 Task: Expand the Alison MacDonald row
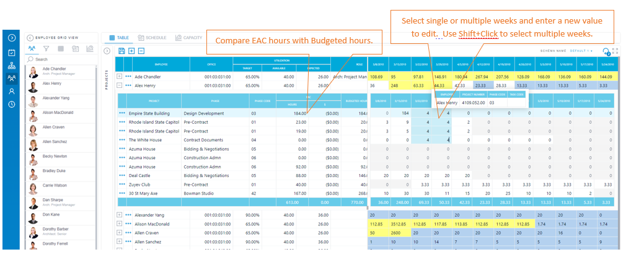click(x=120, y=224)
